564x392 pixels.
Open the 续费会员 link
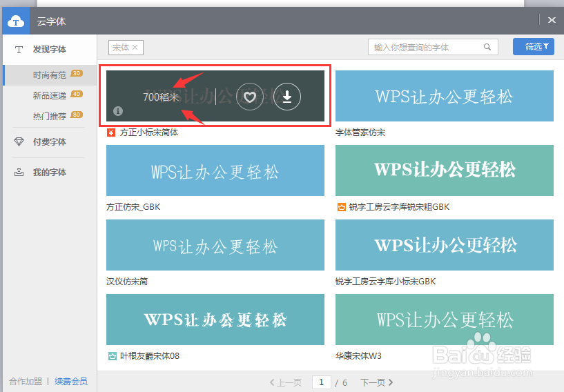[x=71, y=381]
